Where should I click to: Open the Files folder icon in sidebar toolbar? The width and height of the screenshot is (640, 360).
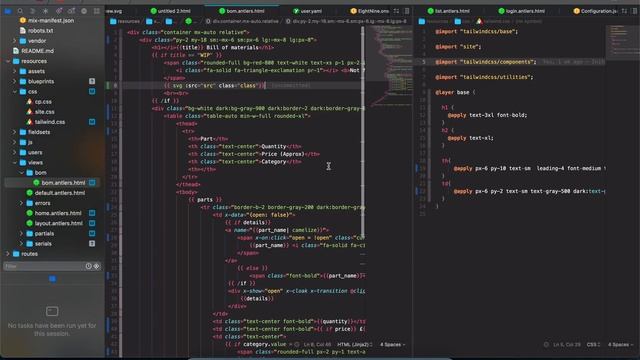pyautogui.click(x=7, y=11)
